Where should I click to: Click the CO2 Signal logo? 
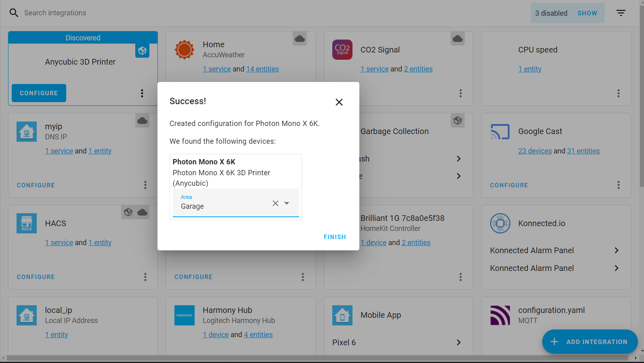coord(342,50)
